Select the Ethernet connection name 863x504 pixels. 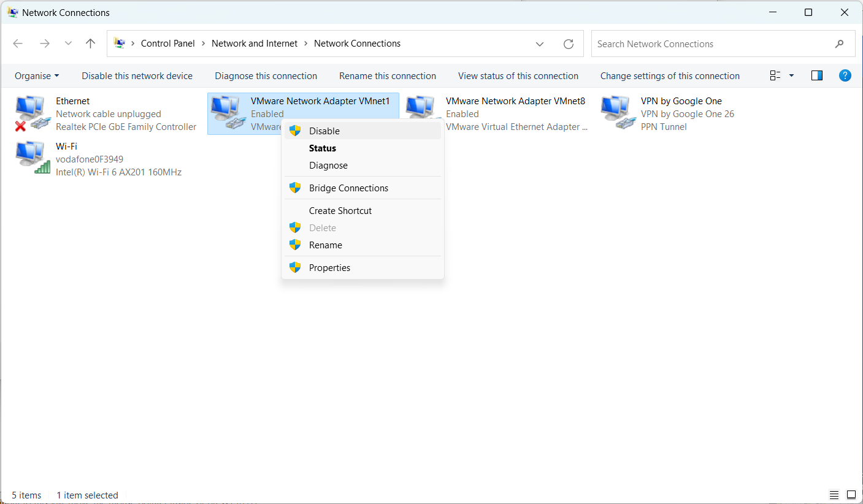(x=73, y=101)
